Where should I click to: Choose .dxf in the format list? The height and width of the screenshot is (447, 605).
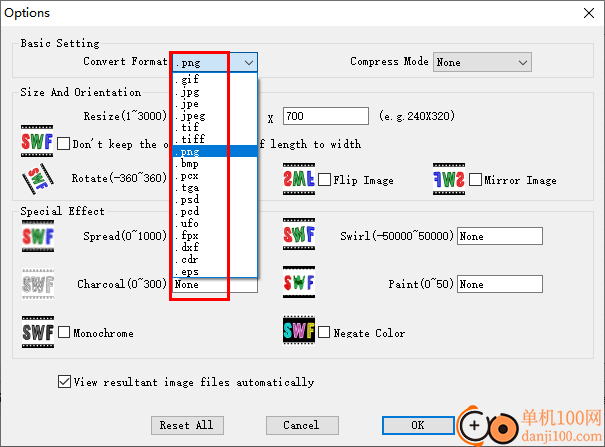point(215,247)
